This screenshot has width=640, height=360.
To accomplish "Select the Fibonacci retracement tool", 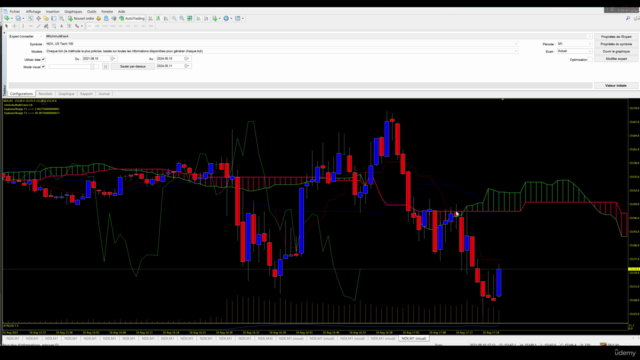I will 54,26.
